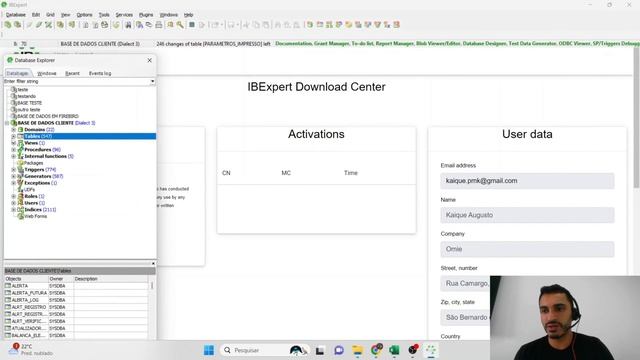Select the ALERTA_LOG row in object list

76,300
